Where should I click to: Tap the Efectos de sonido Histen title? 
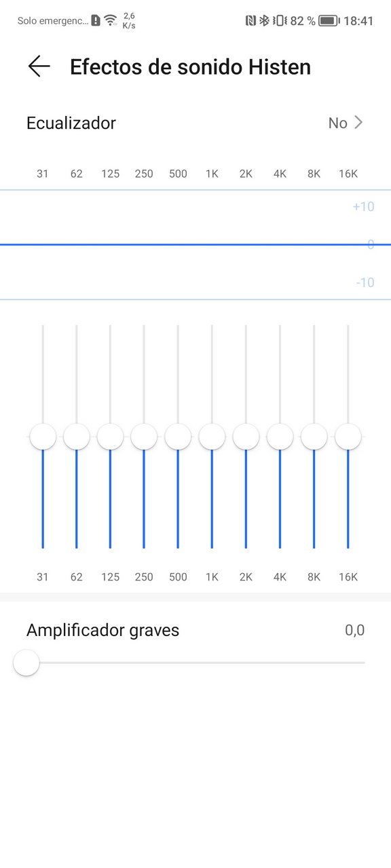pos(190,66)
